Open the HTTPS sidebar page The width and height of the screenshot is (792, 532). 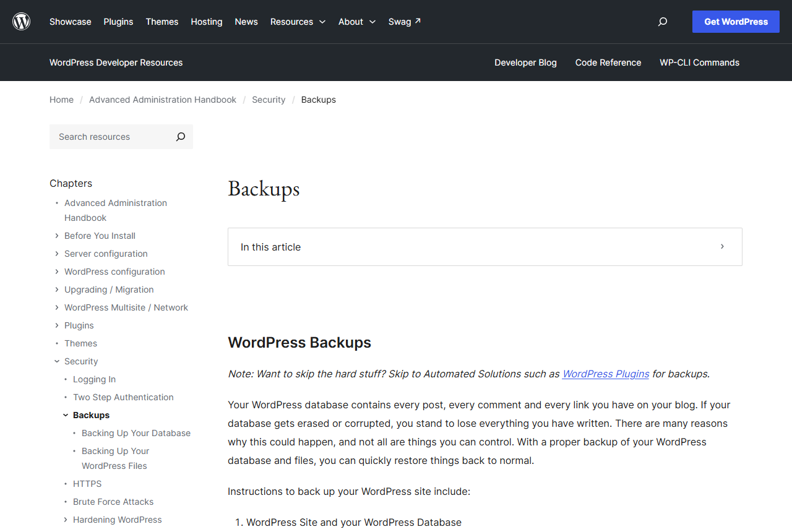[87, 484]
